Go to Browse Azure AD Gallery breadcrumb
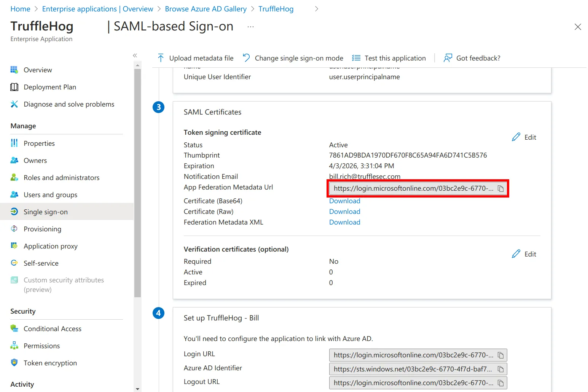Screen dimensions: 588x392 click(x=206, y=9)
